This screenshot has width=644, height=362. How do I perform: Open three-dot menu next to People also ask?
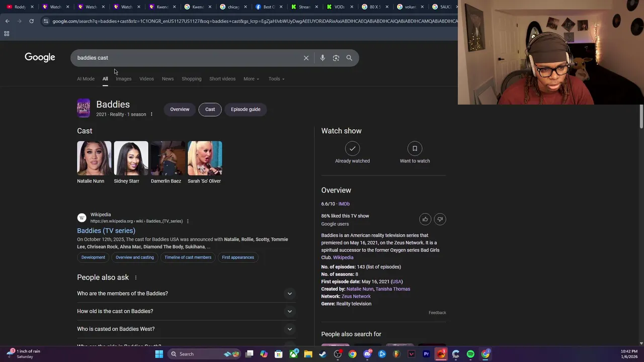(x=135, y=278)
